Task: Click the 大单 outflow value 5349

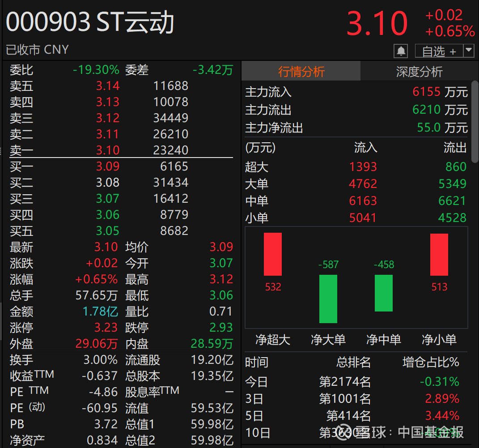Action: (x=453, y=183)
